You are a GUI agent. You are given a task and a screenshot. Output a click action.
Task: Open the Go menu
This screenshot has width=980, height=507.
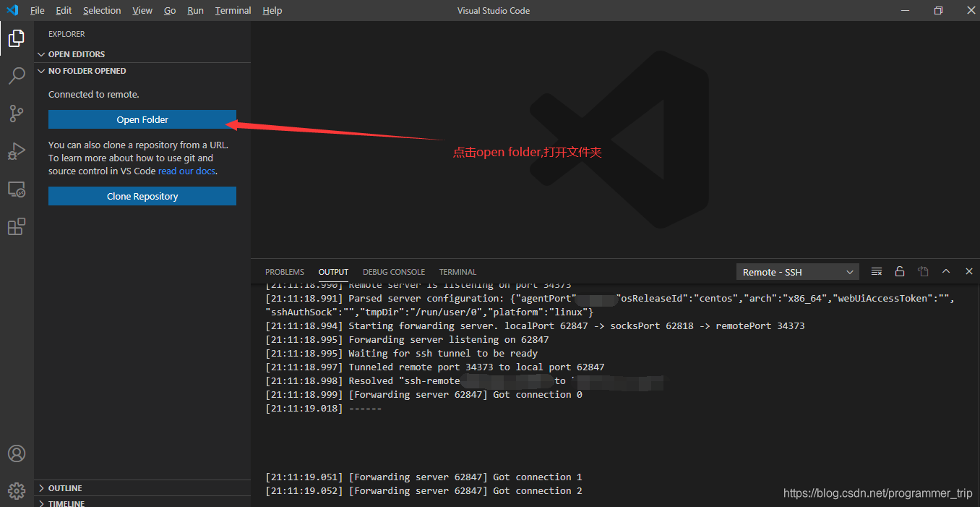[170, 11]
